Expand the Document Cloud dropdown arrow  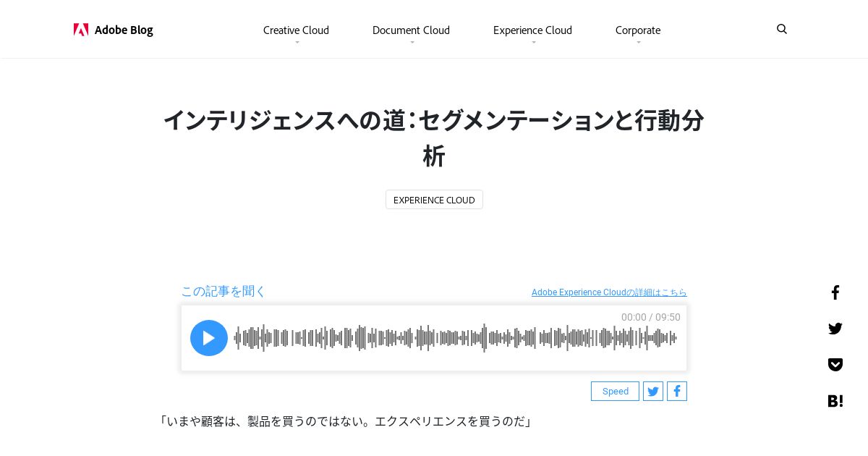pos(412,43)
